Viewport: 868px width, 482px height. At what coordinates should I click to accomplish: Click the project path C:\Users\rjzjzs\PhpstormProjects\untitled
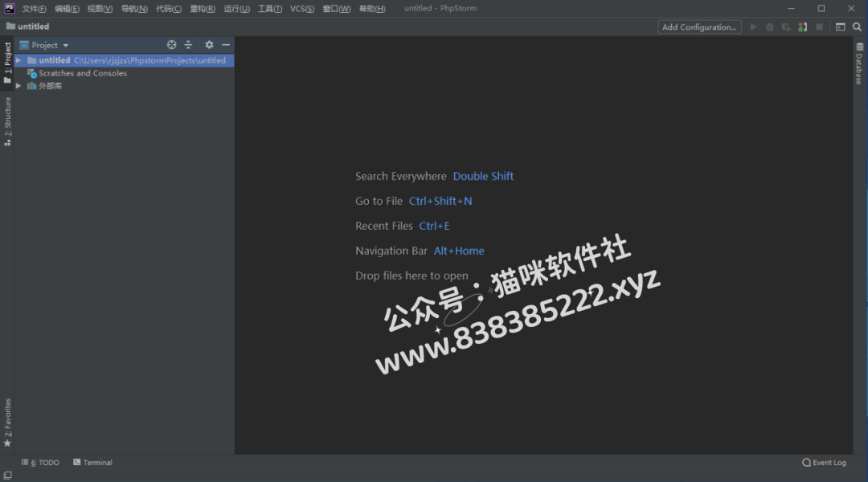150,60
